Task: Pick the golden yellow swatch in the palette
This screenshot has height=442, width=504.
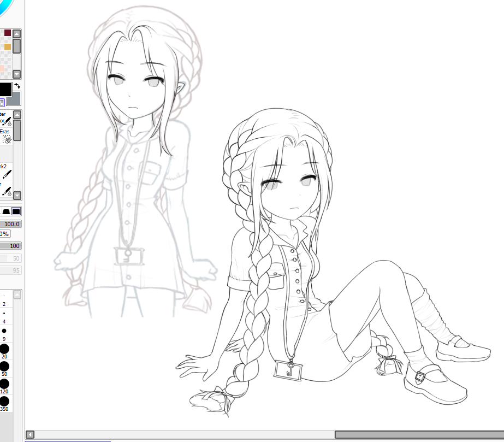Action: 8,47
